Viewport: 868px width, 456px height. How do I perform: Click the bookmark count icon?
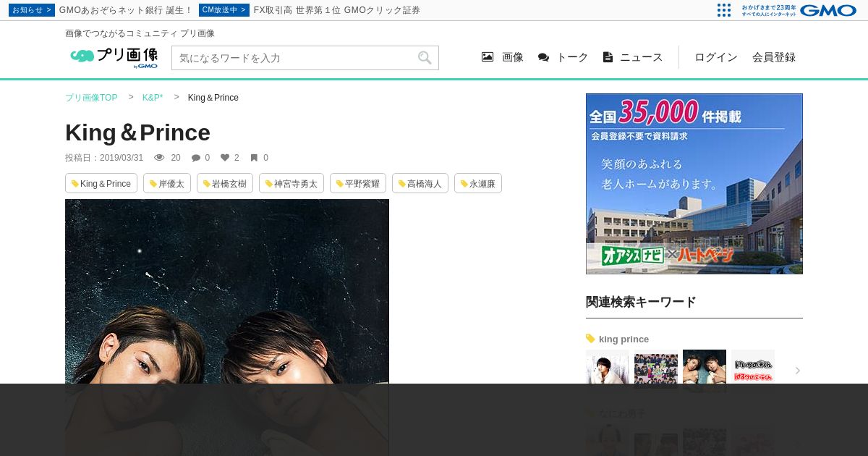254,158
